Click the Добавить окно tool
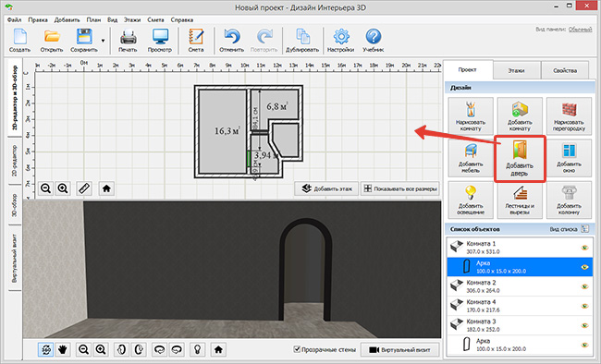Screen dimensions: 601x364 click(569, 158)
